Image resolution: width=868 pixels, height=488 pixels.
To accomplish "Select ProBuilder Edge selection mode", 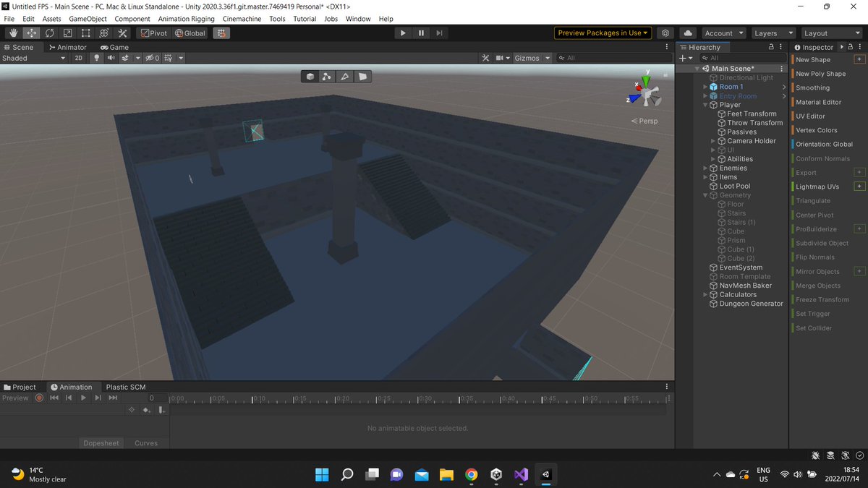I will pyautogui.click(x=345, y=76).
